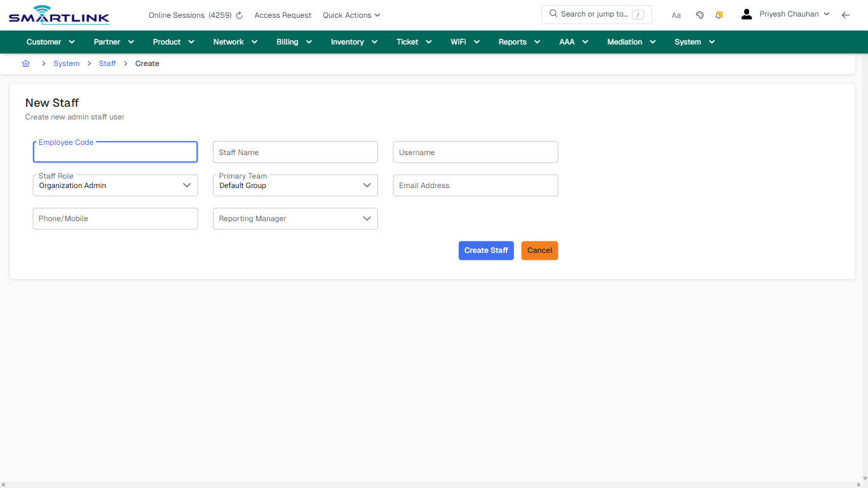
Task: Click the Employee Code input field
Action: click(x=115, y=152)
